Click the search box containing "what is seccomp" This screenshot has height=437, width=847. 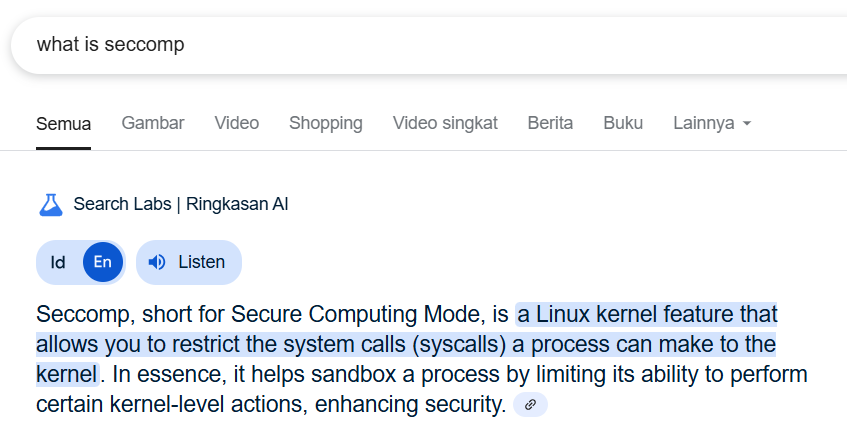pos(400,45)
